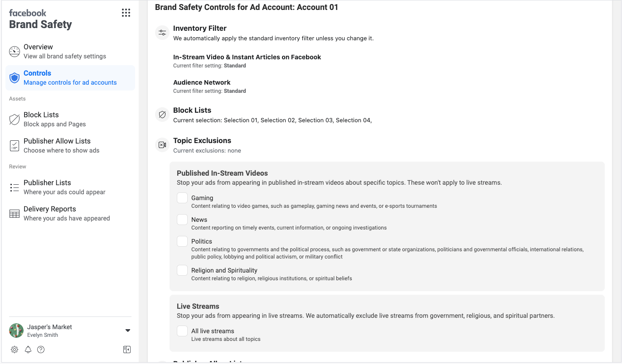622x364 pixels.
Task: Enable exclusion of all live streams
Action: pyautogui.click(x=182, y=330)
